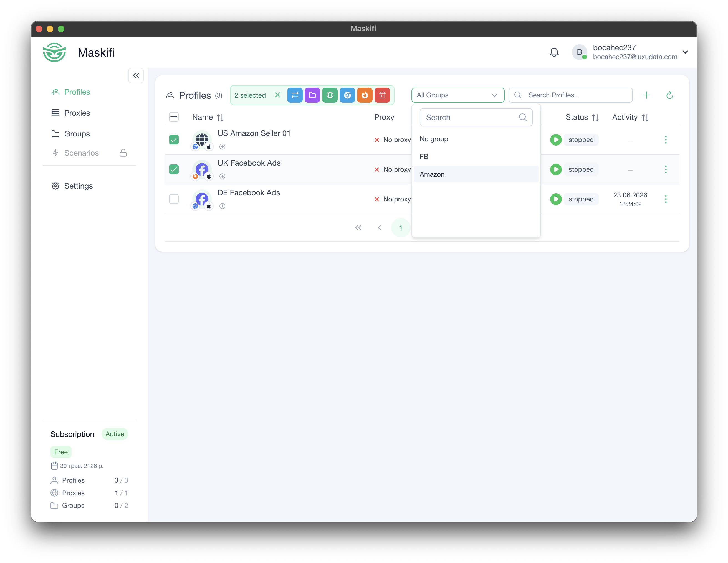Click add-tag plus icon under UK Facebook Ads
728x563 pixels.
pos(222,176)
